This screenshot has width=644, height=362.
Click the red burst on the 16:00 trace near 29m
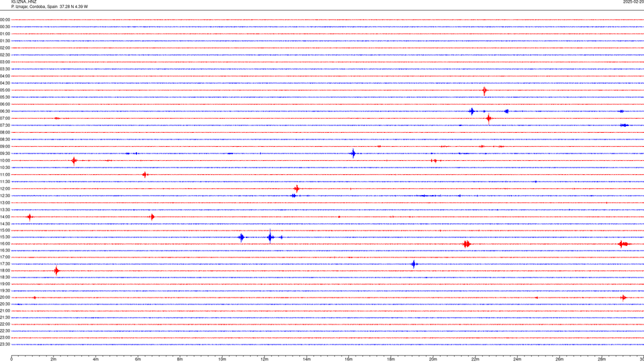pos(623,244)
